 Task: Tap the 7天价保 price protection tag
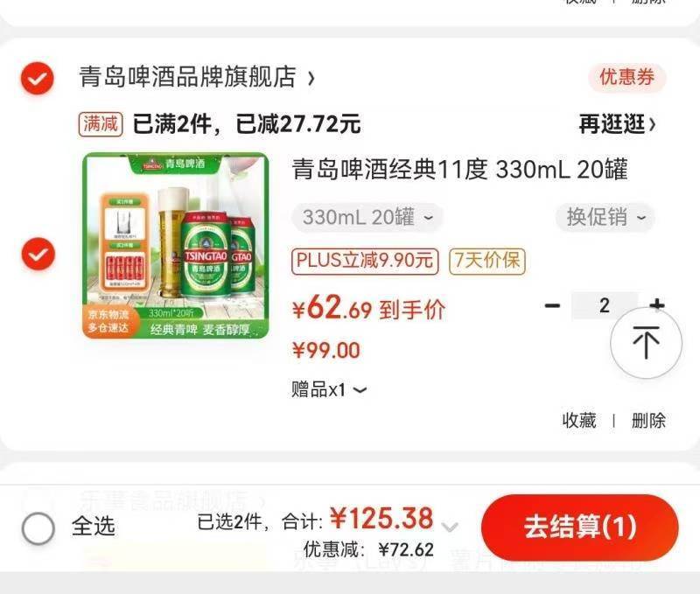click(x=487, y=261)
